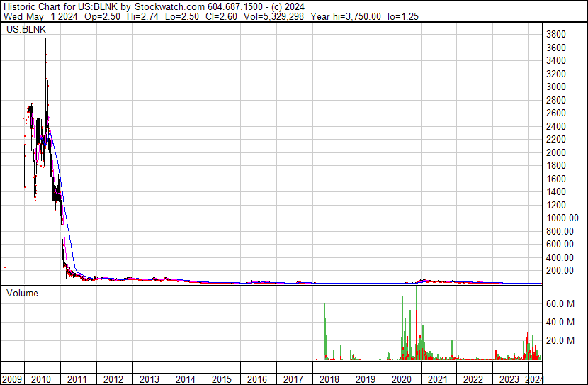Click the 60.0 M volume axis value
This screenshot has width=588, height=385.
pos(560,304)
